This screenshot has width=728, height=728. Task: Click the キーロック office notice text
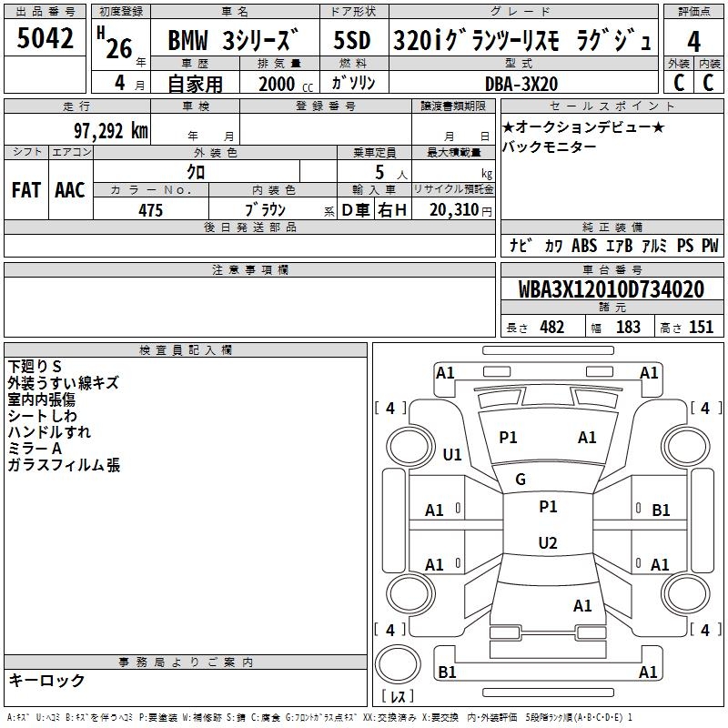click(46, 680)
